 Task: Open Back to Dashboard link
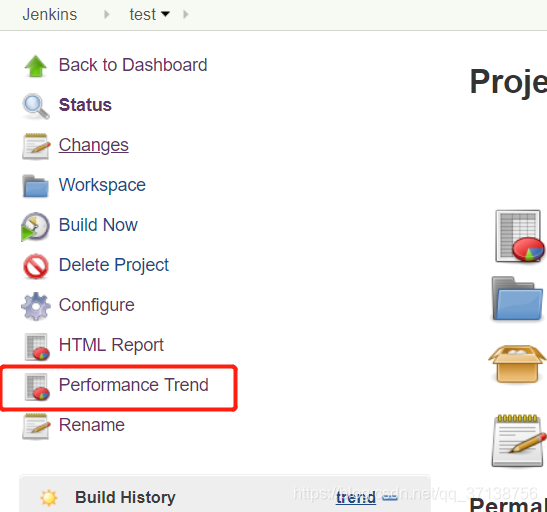pos(133,65)
